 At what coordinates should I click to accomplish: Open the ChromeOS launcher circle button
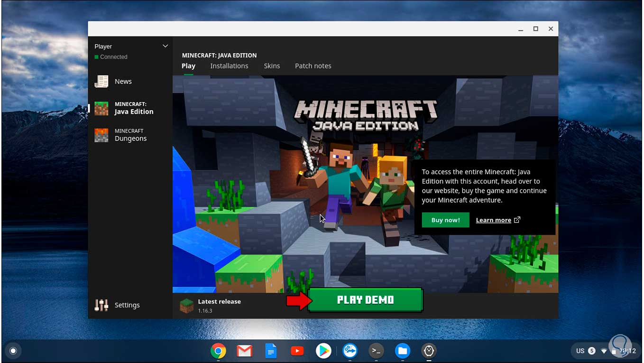[13, 351]
